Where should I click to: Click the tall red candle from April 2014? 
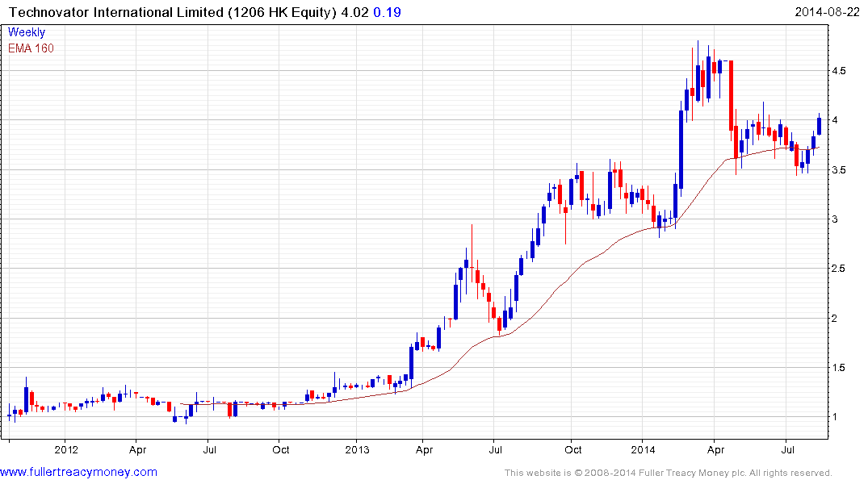point(732,96)
